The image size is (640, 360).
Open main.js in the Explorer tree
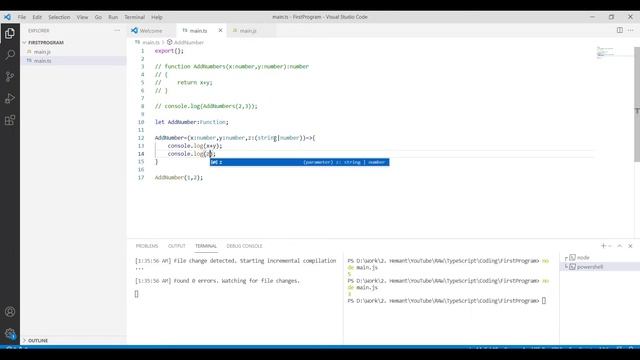click(x=42, y=52)
